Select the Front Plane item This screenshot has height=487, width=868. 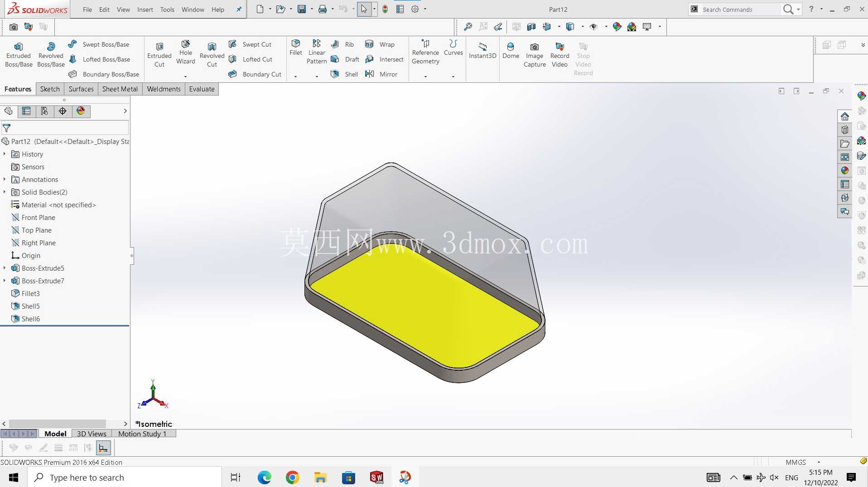(34, 218)
